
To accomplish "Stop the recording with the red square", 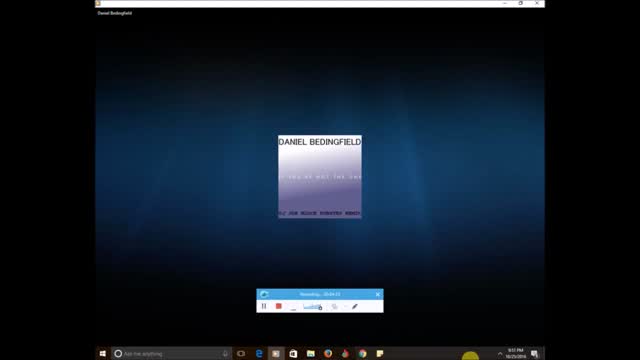I will coord(278,306).
